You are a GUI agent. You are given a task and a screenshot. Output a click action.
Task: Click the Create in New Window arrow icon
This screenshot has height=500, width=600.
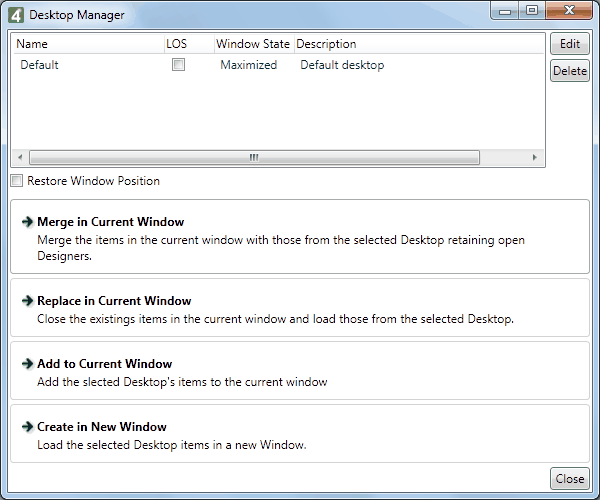(28, 427)
